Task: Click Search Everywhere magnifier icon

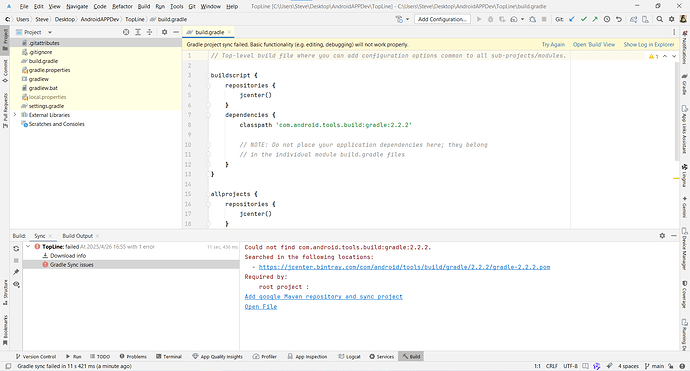Action: 660,19
